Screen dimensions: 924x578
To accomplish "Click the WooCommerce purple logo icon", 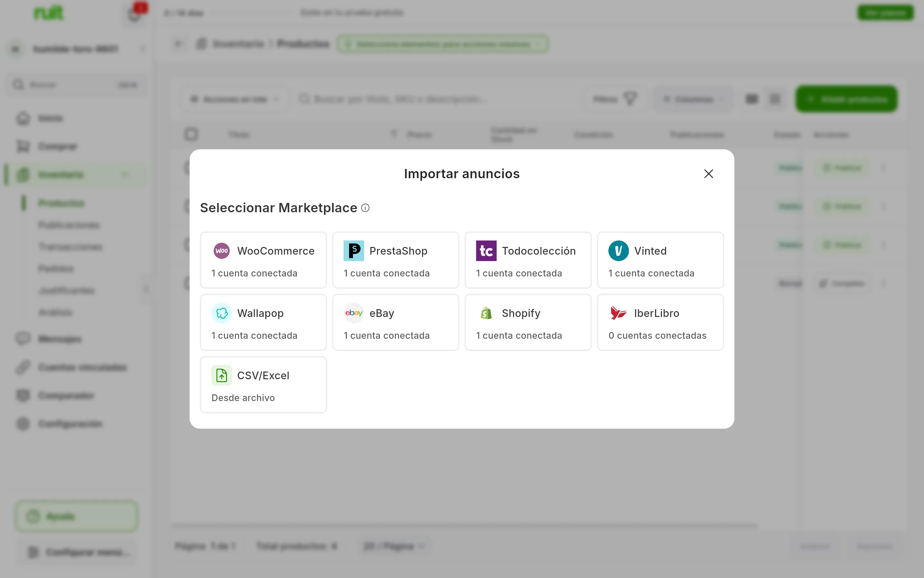I will [x=222, y=251].
